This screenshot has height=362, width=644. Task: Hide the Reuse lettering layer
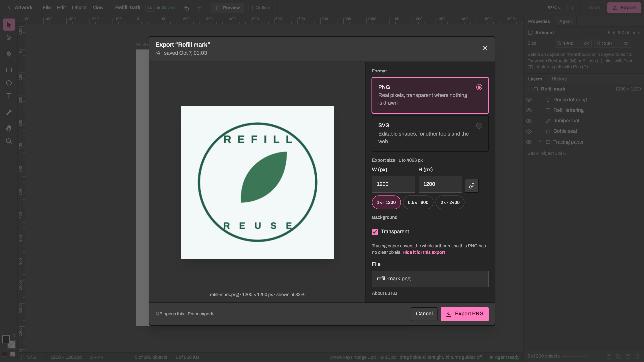point(529,100)
